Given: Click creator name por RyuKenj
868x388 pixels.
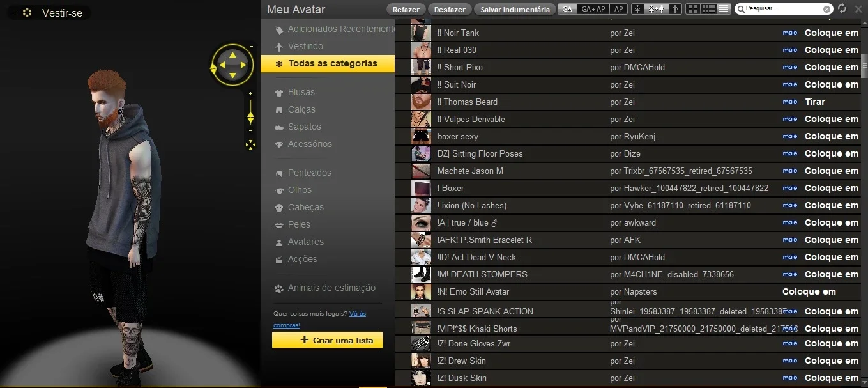Looking at the screenshot, I should pyautogui.click(x=632, y=136).
